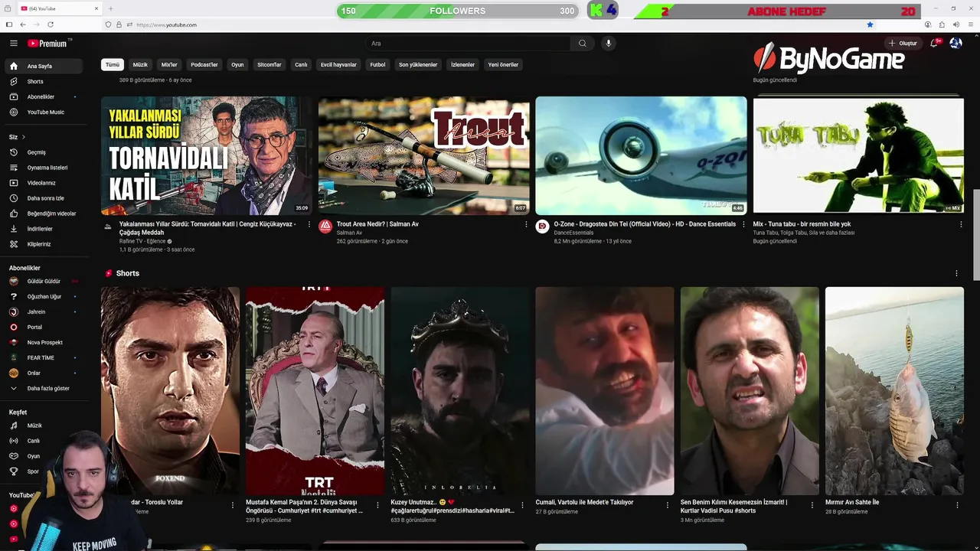Open the Mırmır Avı fish short thumbnail
This screenshot has width=980, height=551.
coord(894,390)
